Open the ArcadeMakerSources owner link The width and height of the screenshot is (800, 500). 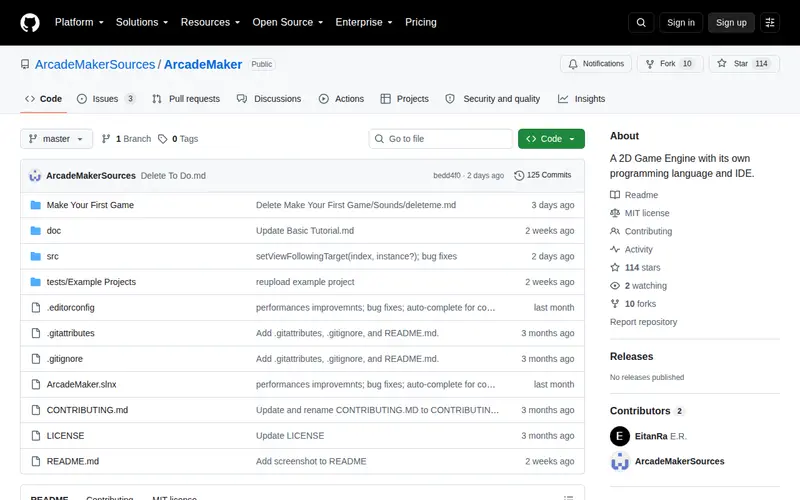click(95, 64)
